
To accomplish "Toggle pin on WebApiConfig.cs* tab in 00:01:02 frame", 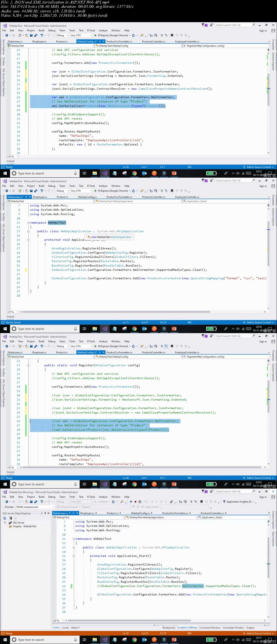I will (x=100, y=42).
